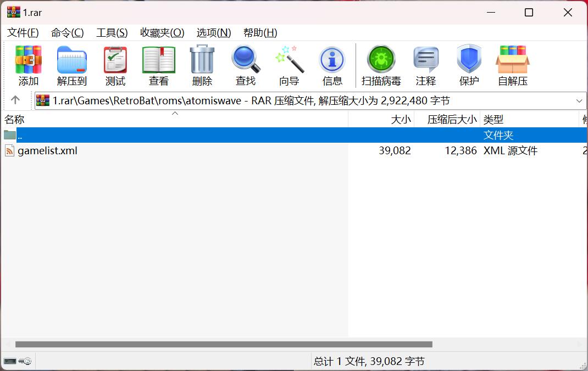Open the 文件(F) menu

click(23, 33)
